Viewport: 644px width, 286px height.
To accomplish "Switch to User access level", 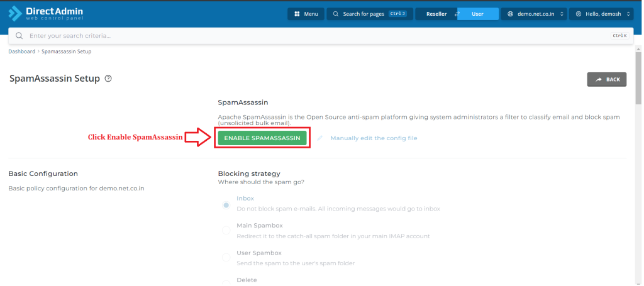I will click(x=478, y=14).
